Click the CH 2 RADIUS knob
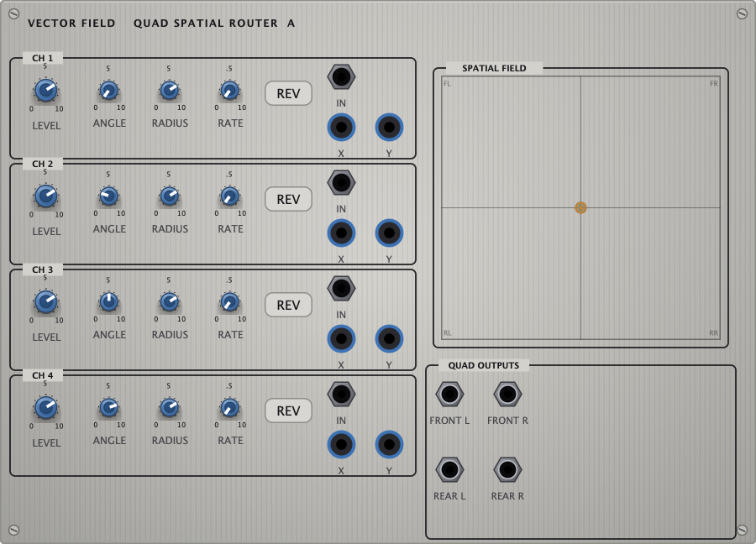 pyautogui.click(x=170, y=196)
